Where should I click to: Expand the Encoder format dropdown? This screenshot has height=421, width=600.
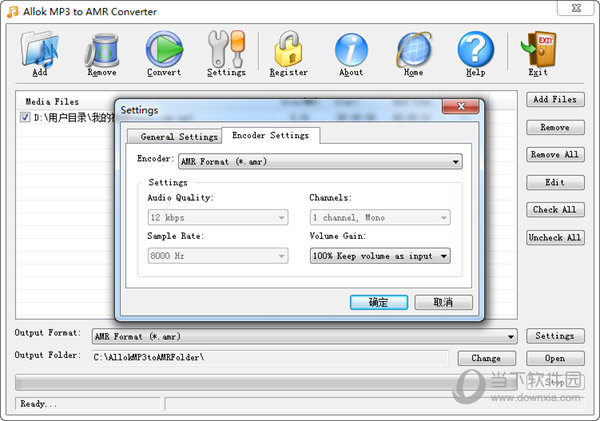tap(320, 162)
